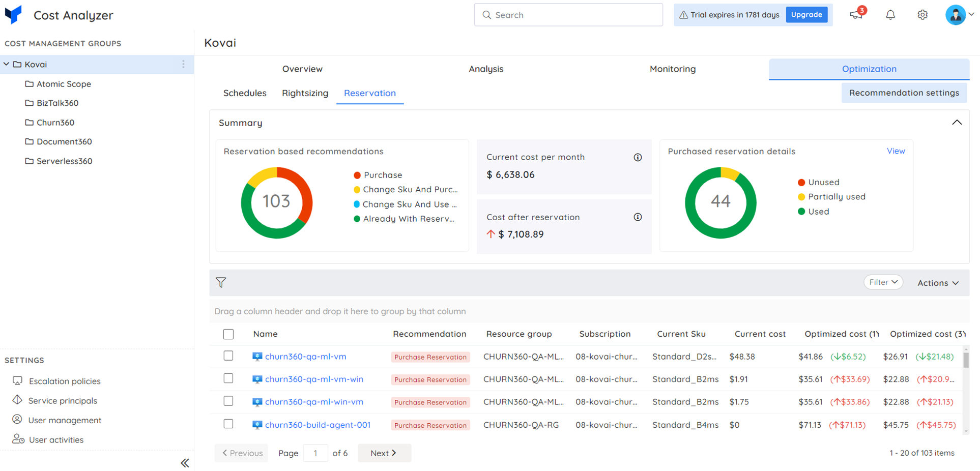Click the Recommendation column header
Image resolution: width=980 pixels, height=471 pixels.
(x=429, y=334)
